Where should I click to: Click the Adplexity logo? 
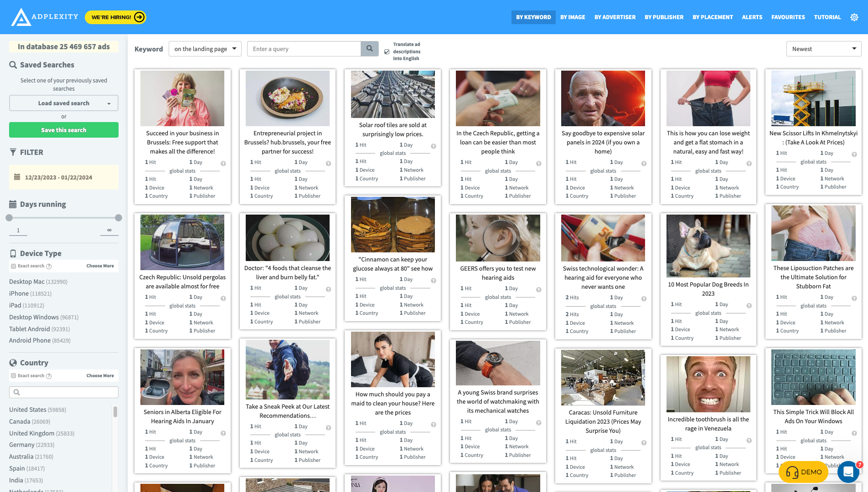[45, 17]
